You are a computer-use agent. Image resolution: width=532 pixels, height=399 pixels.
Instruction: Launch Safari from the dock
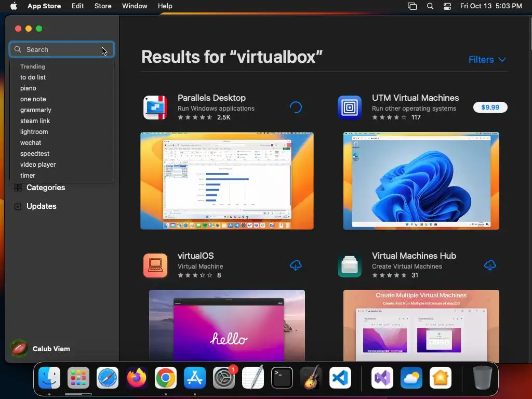(x=108, y=378)
